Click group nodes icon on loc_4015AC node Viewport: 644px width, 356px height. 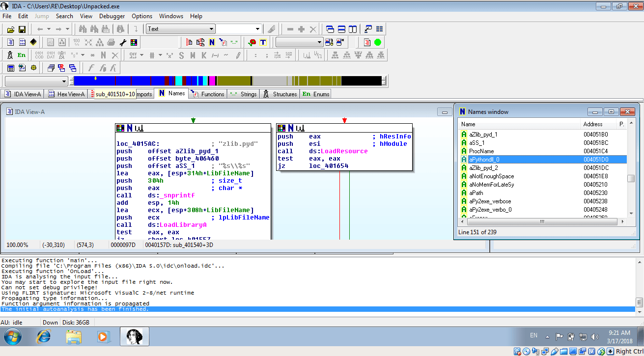coord(139,128)
